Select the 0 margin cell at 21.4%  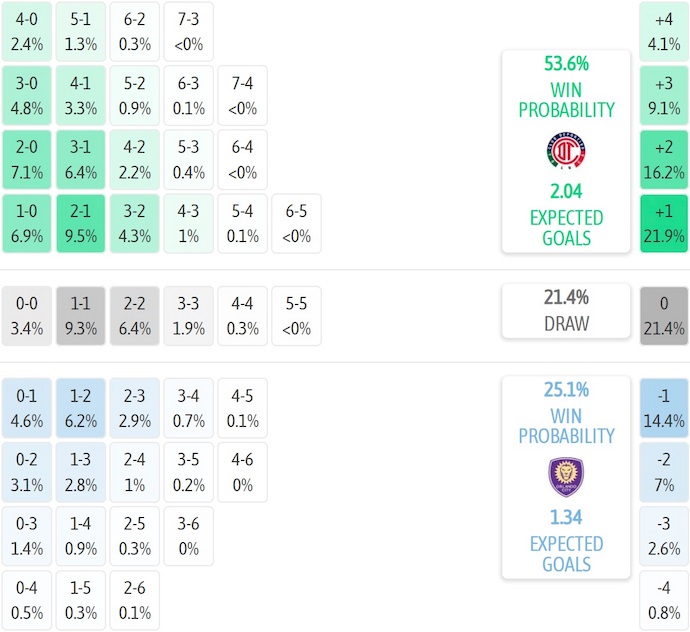[x=664, y=316]
